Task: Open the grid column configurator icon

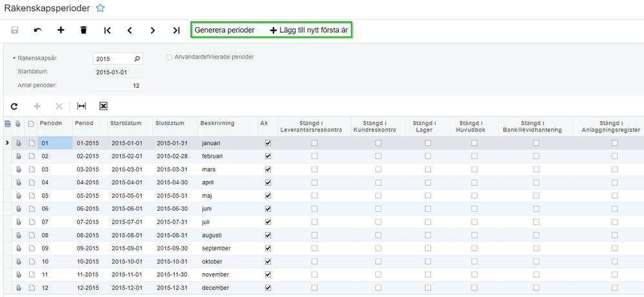Action: (x=7, y=123)
